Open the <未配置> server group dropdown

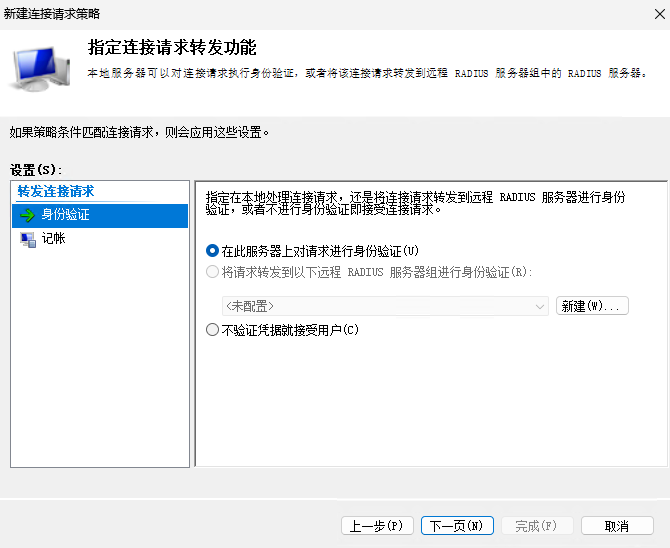click(385, 306)
